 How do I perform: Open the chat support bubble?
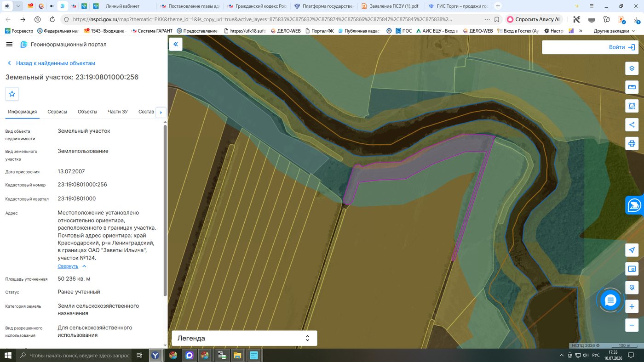click(610, 300)
